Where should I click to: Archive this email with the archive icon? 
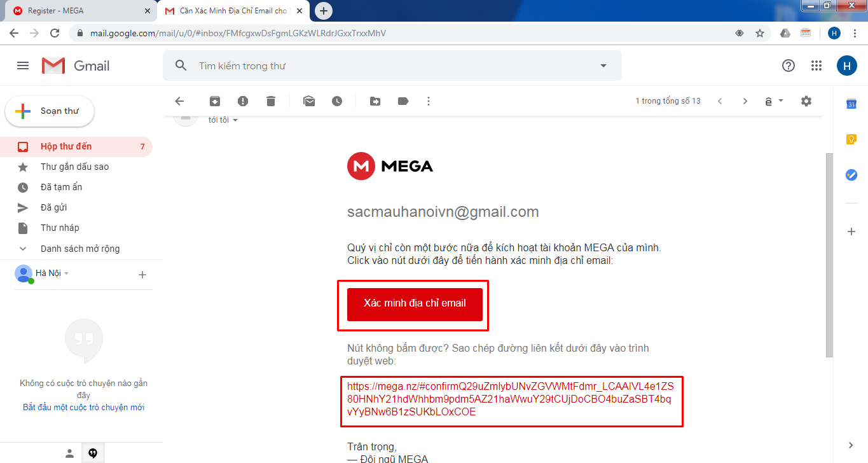click(215, 101)
